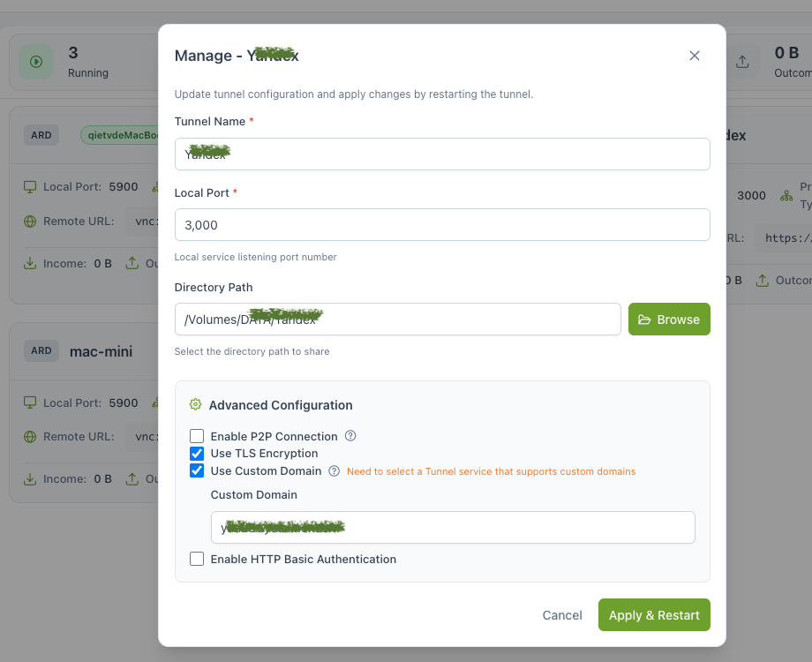Open help icon beside Use Custom Domain

point(335,471)
